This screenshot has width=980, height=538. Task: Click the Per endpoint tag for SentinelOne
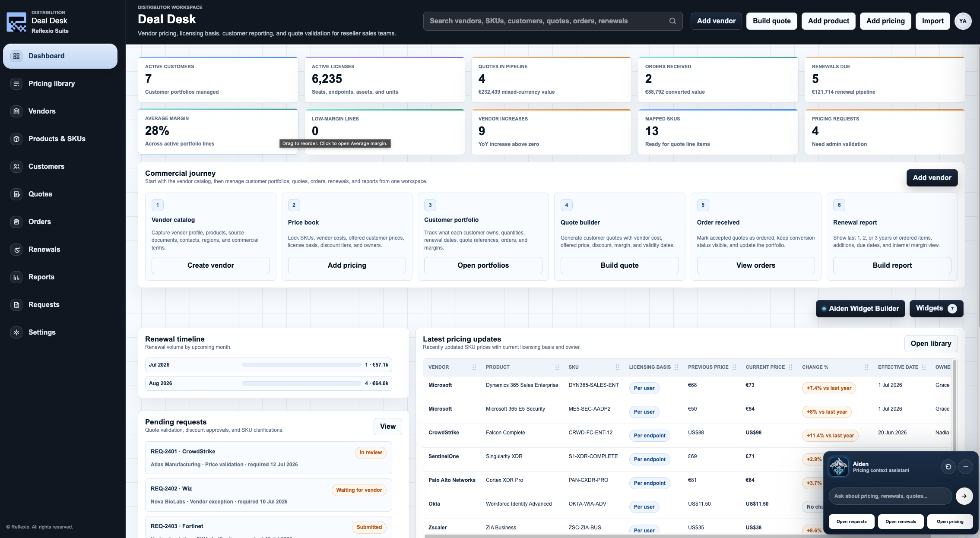(649, 459)
